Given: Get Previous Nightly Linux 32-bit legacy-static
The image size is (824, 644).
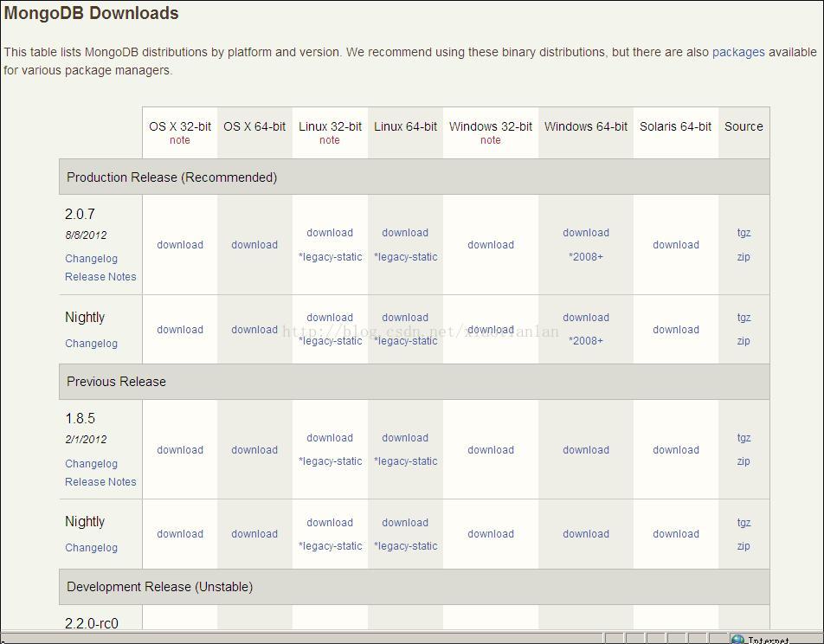Looking at the screenshot, I should coord(330,546).
